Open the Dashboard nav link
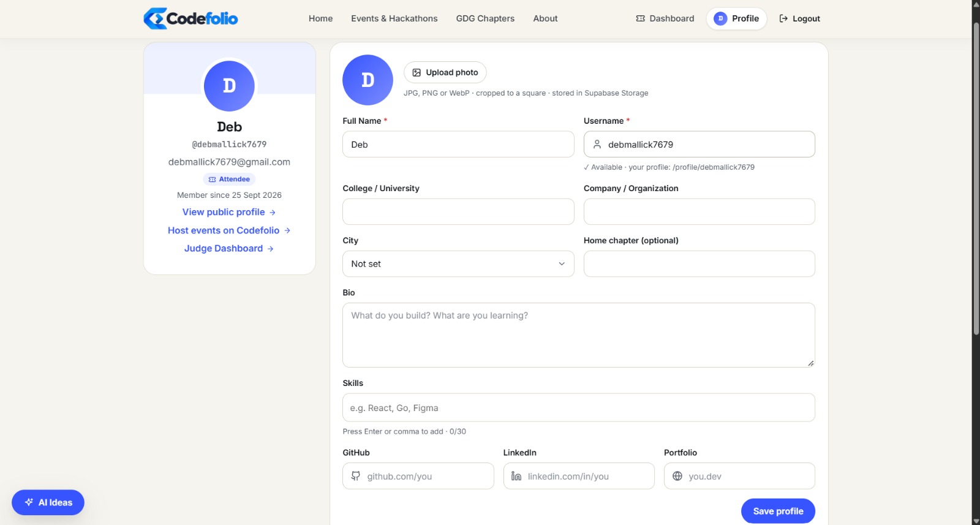This screenshot has height=525, width=980. (x=665, y=18)
